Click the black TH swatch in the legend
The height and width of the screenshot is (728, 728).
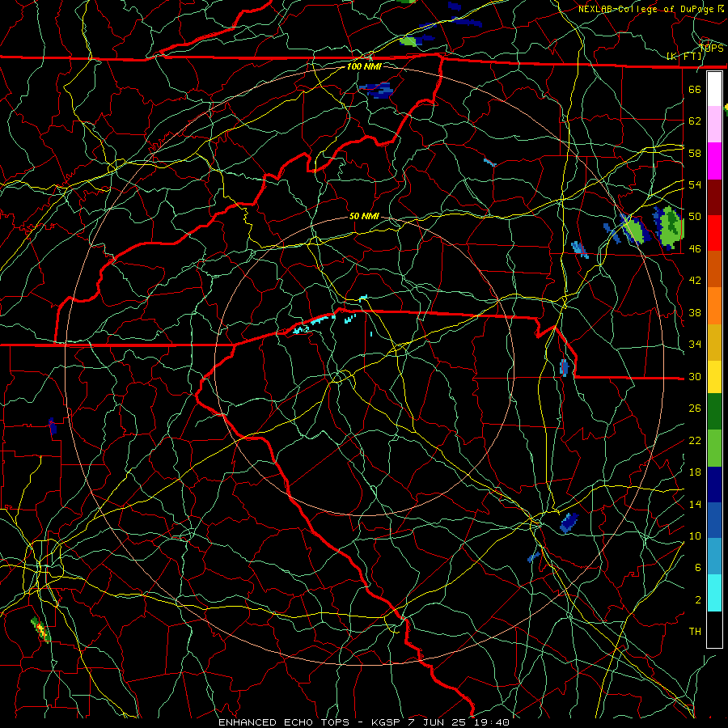tap(714, 629)
